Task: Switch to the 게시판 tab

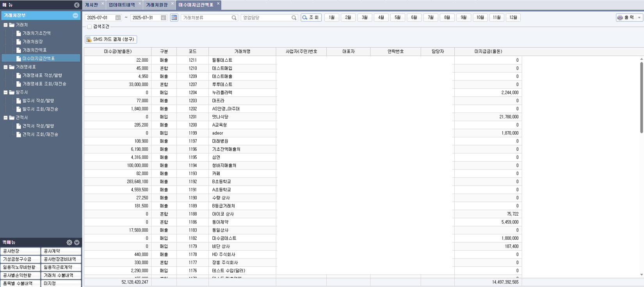Action: pyautogui.click(x=91, y=5)
